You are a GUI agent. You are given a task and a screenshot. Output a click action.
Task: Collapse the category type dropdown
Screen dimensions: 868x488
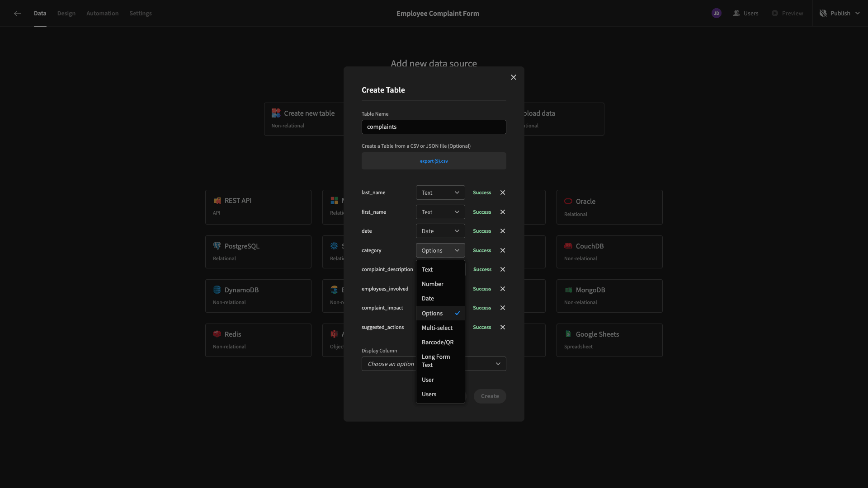(440, 250)
